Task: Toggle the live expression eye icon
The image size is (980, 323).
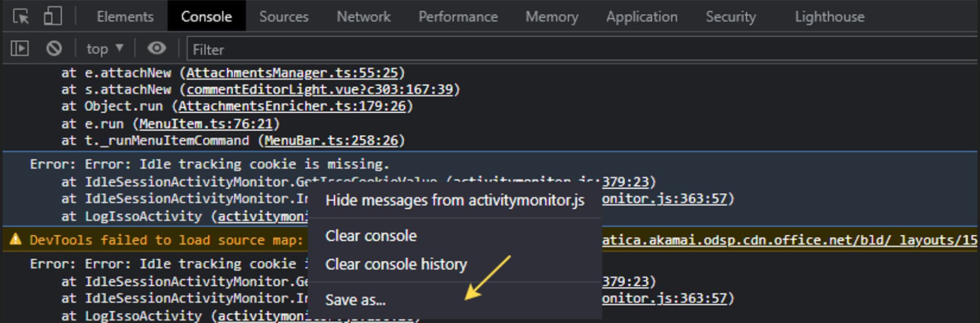Action: click(x=157, y=48)
